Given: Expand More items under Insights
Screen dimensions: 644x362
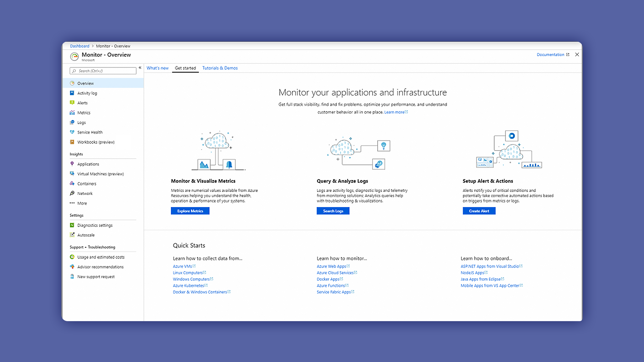Looking at the screenshot, I should tap(82, 203).
